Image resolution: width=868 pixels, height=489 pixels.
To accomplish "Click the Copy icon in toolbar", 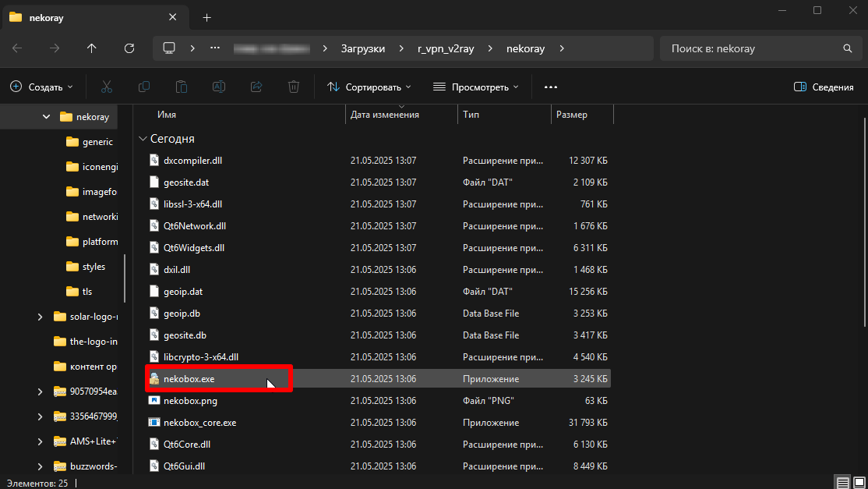I will click(144, 87).
